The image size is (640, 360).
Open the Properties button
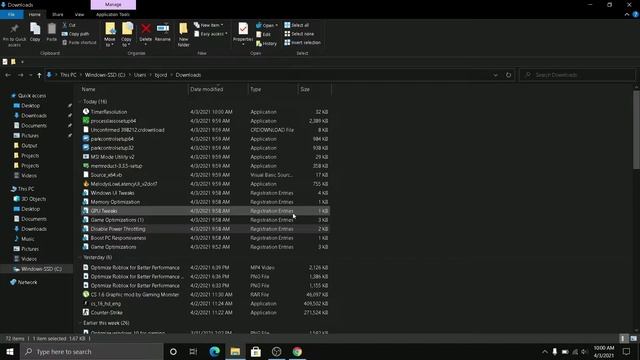click(x=243, y=33)
